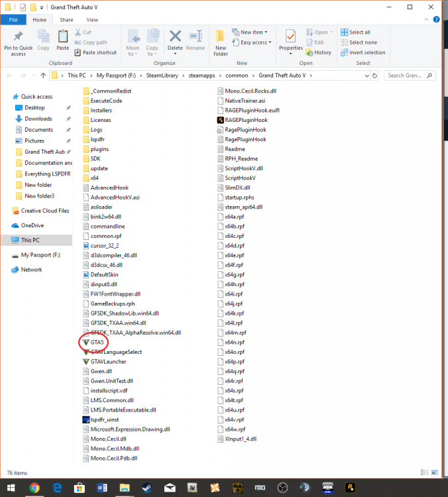Viewport: 448px width, 497px height.
Task: Open Steam from the taskbar
Action: pos(147,488)
